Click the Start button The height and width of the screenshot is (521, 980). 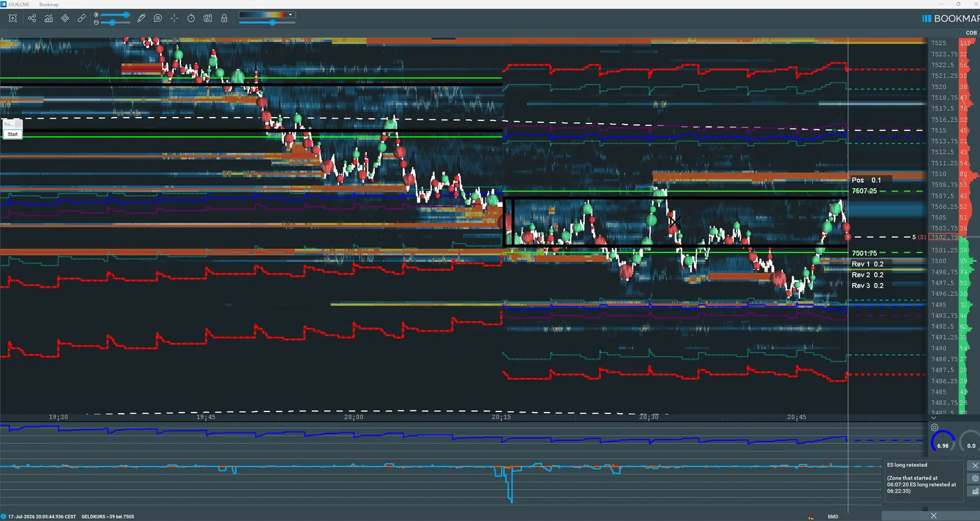[13, 134]
